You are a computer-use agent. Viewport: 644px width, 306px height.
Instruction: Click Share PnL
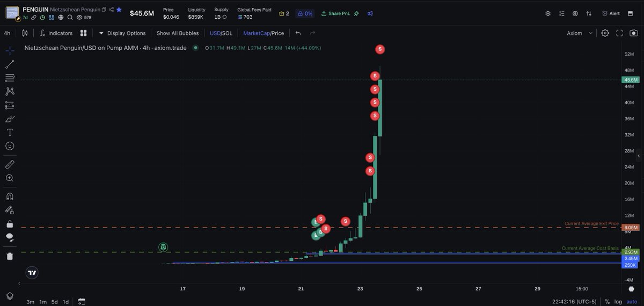pos(337,13)
